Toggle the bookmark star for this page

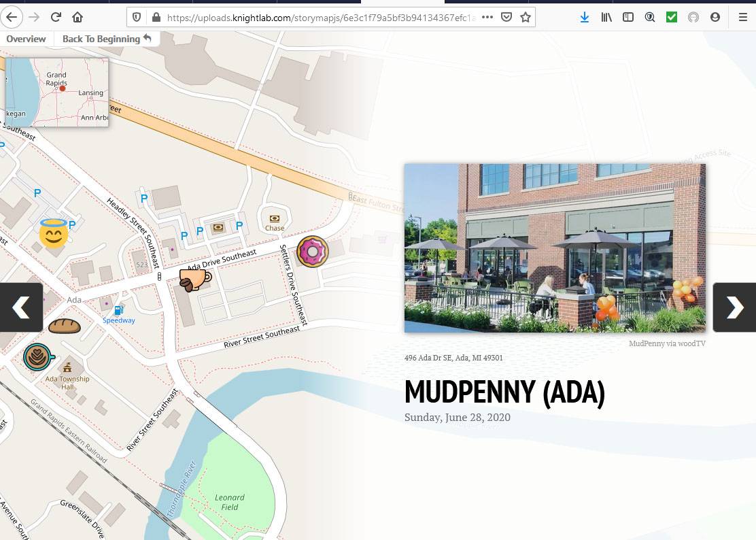(526, 17)
